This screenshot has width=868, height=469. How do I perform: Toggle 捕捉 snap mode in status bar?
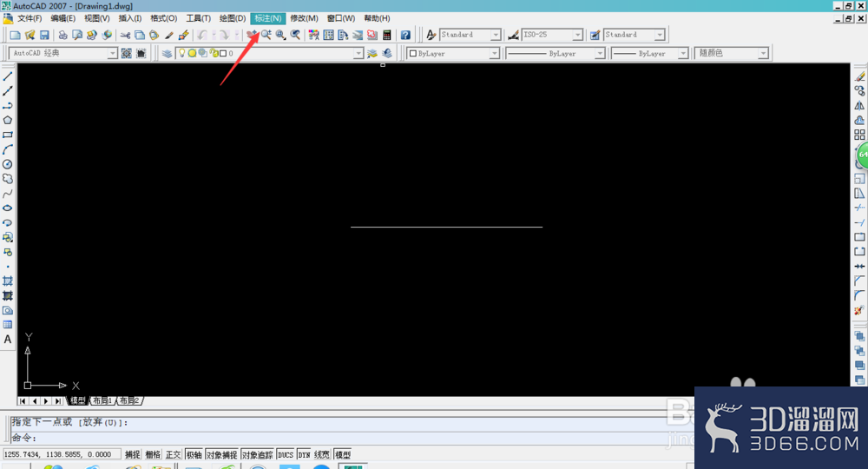pyautogui.click(x=132, y=454)
